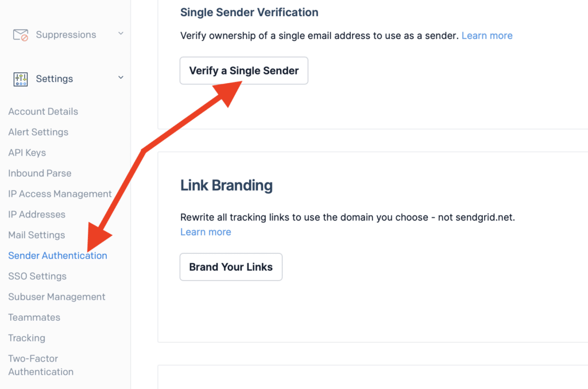Click the Suppressions envelope icon

click(21, 35)
